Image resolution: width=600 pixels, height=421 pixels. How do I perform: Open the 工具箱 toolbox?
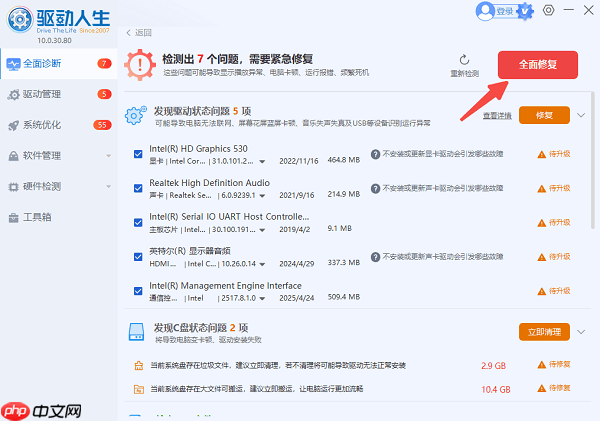(59, 217)
